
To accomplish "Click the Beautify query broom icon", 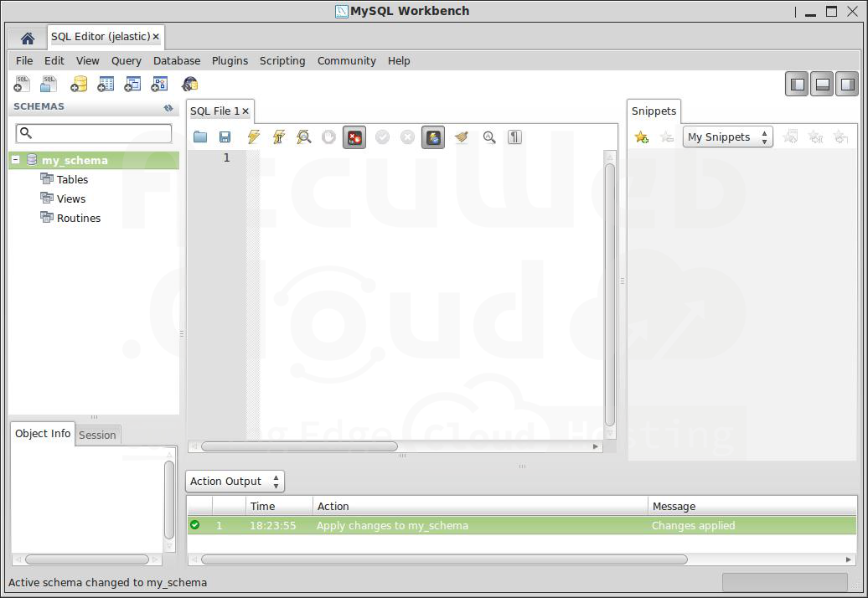I will 461,137.
